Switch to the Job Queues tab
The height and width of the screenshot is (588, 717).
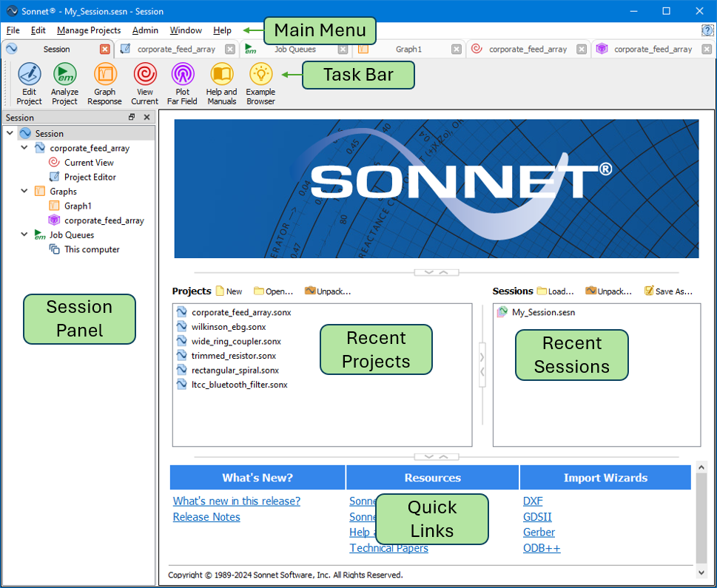[295, 49]
